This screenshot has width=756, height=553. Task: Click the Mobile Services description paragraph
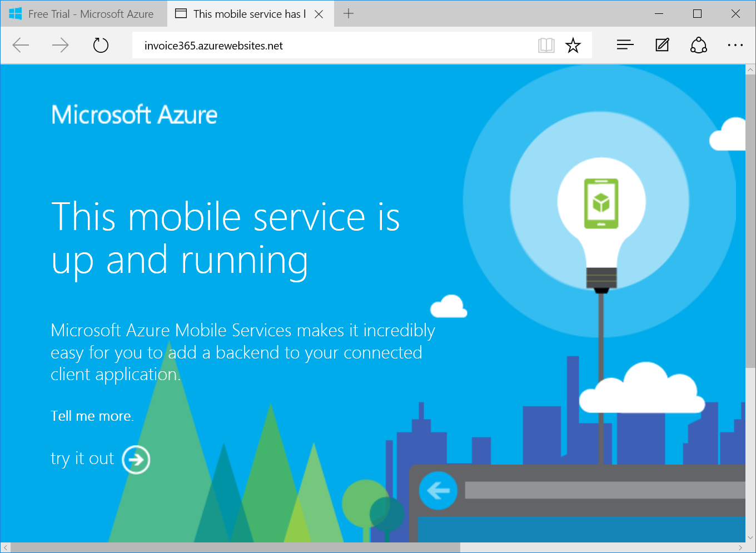tap(243, 352)
